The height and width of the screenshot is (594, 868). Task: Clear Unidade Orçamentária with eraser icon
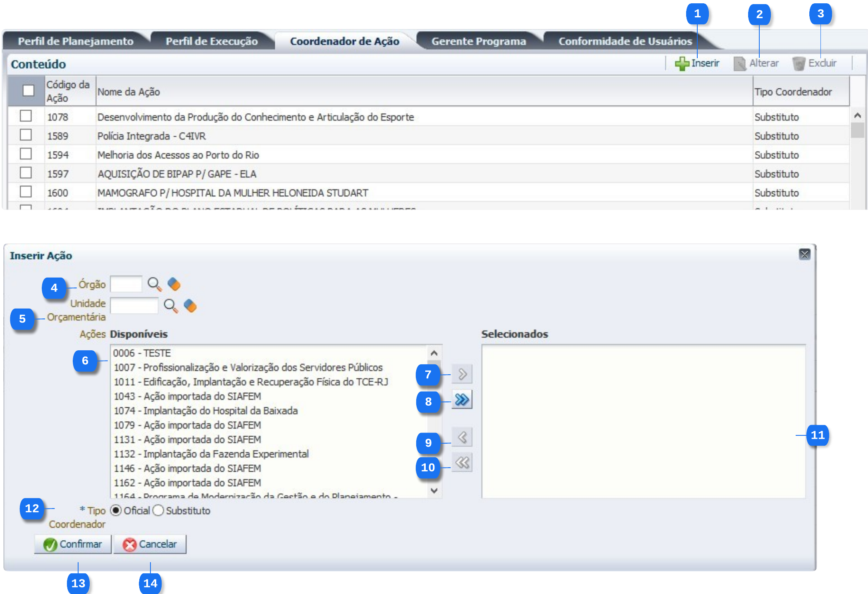190,306
